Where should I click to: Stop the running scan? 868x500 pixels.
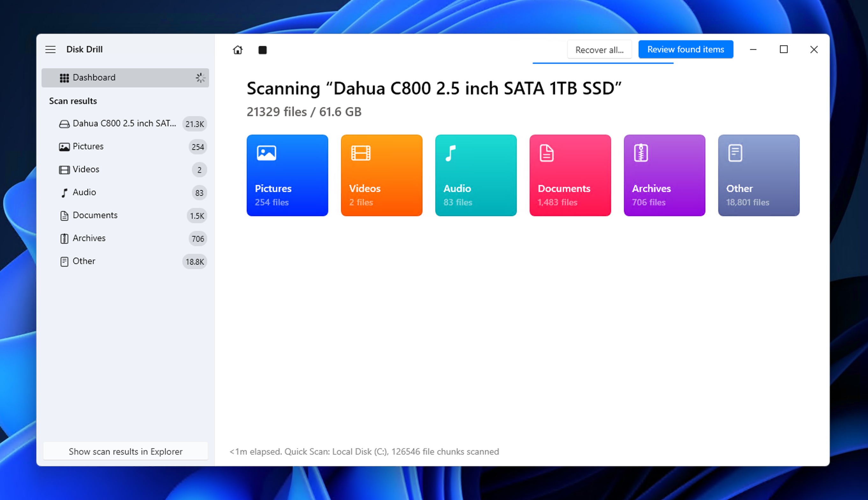tap(263, 50)
